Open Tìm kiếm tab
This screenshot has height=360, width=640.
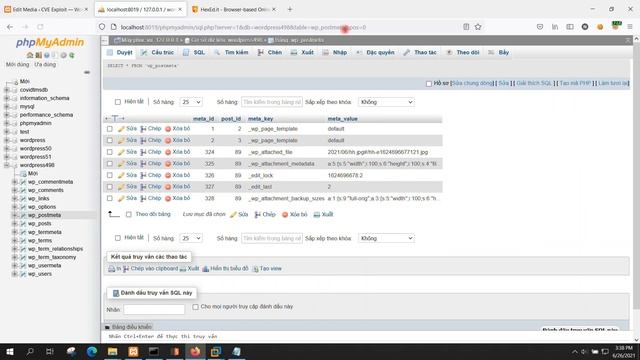(x=231, y=52)
